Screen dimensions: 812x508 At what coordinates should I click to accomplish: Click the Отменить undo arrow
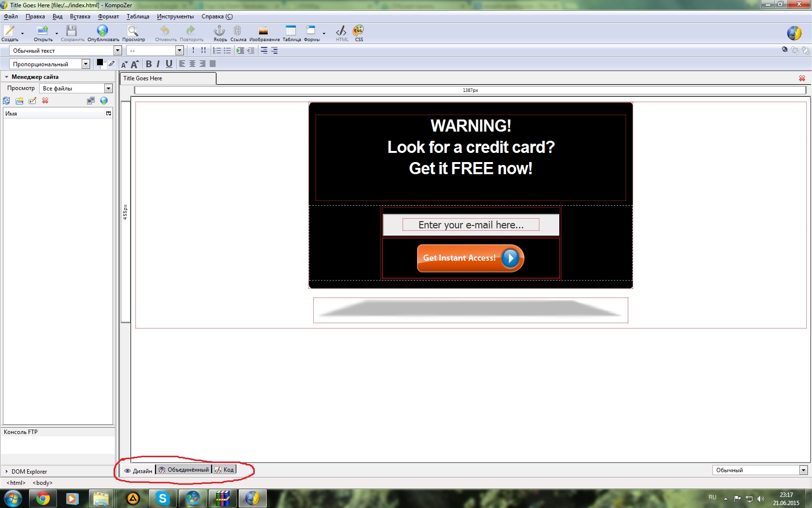pyautogui.click(x=165, y=30)
